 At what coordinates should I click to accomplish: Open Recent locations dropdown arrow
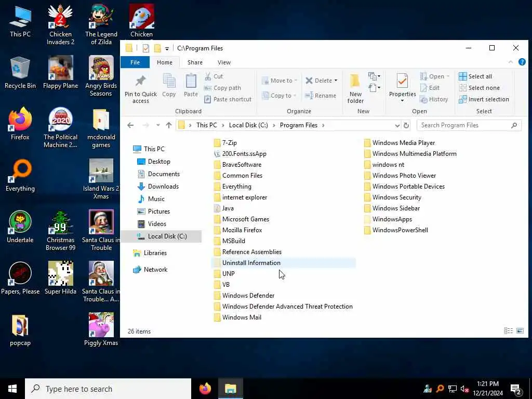(x=158, y=125)
